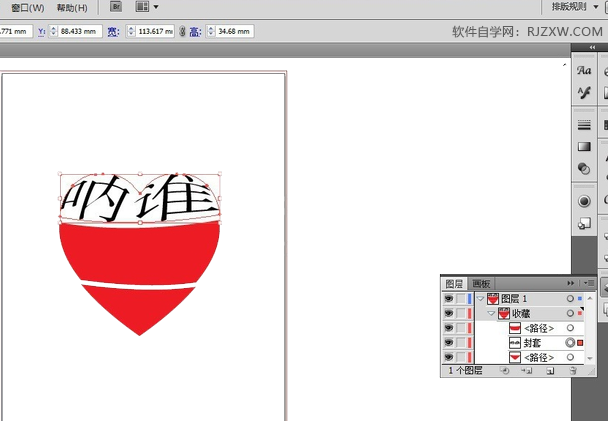
Task: Click the 图层 1 thumbnail
Action: coord(493,298)
